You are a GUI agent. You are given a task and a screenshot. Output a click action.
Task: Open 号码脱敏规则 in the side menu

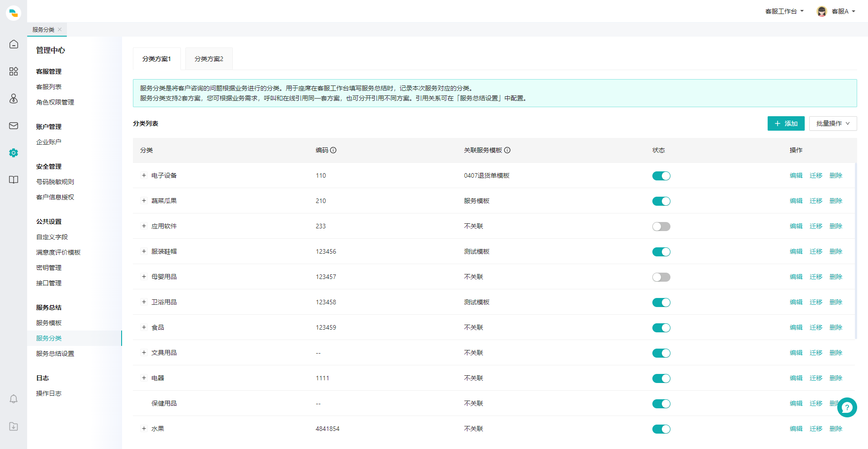point(55,182)
